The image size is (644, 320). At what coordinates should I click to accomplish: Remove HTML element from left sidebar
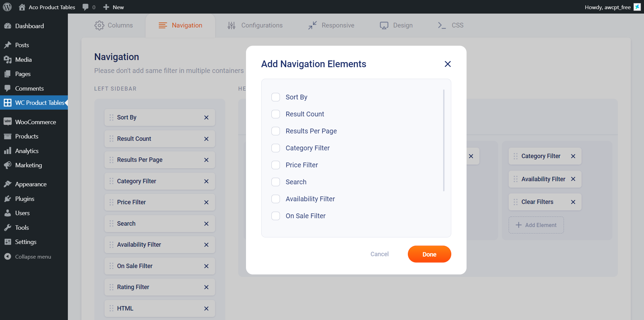click(x=206, y=308)
